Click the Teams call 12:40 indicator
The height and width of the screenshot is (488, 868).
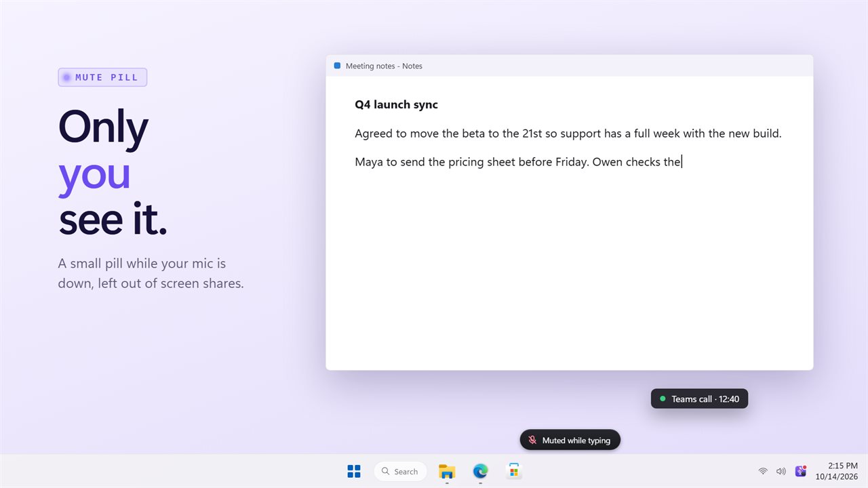pyautogui.click(x=699, y=399)
